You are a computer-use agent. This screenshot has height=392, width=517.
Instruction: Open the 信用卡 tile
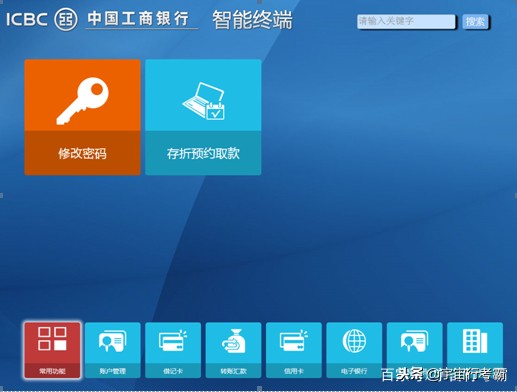click(x=294, y=350)
